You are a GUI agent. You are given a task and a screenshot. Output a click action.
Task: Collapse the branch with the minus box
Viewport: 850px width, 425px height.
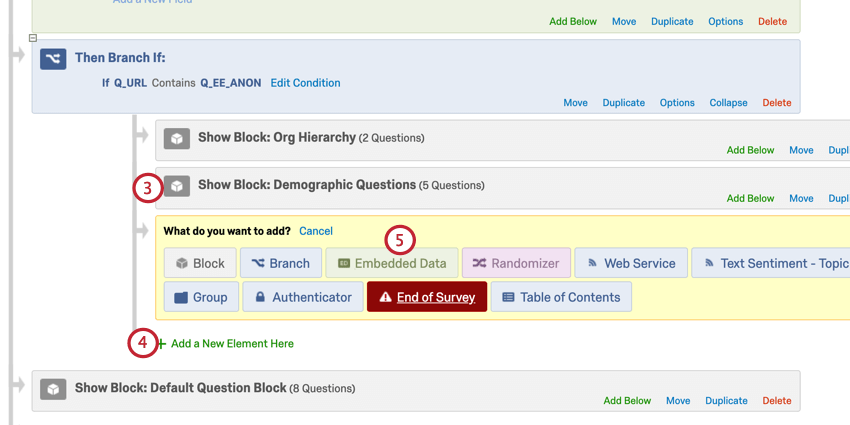pos(33,38)
